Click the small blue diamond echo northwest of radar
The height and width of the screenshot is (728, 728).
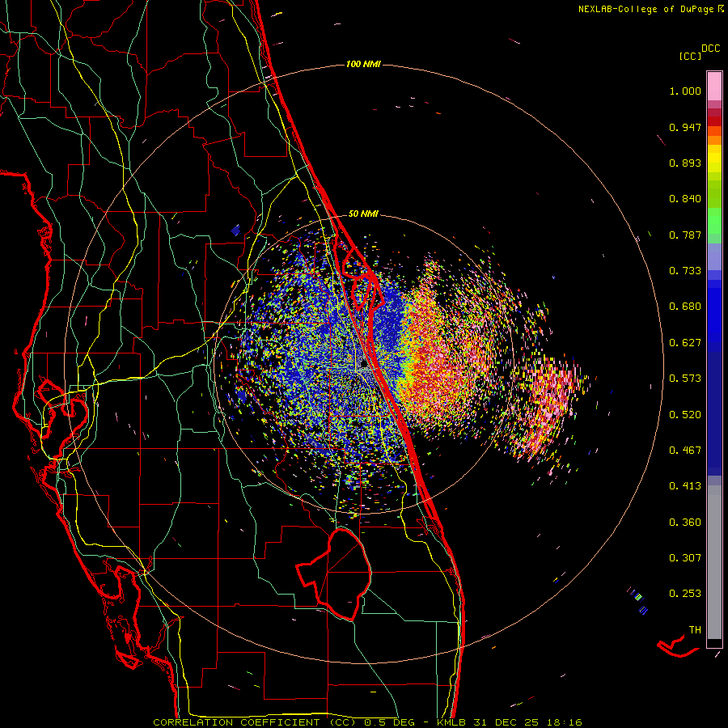tap(236, 230)
